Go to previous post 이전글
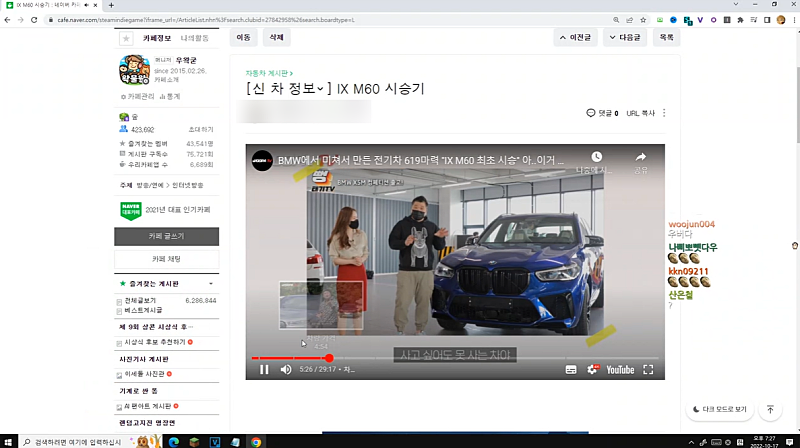This screenshot has width=800, height=448. (x=575, y=37)
